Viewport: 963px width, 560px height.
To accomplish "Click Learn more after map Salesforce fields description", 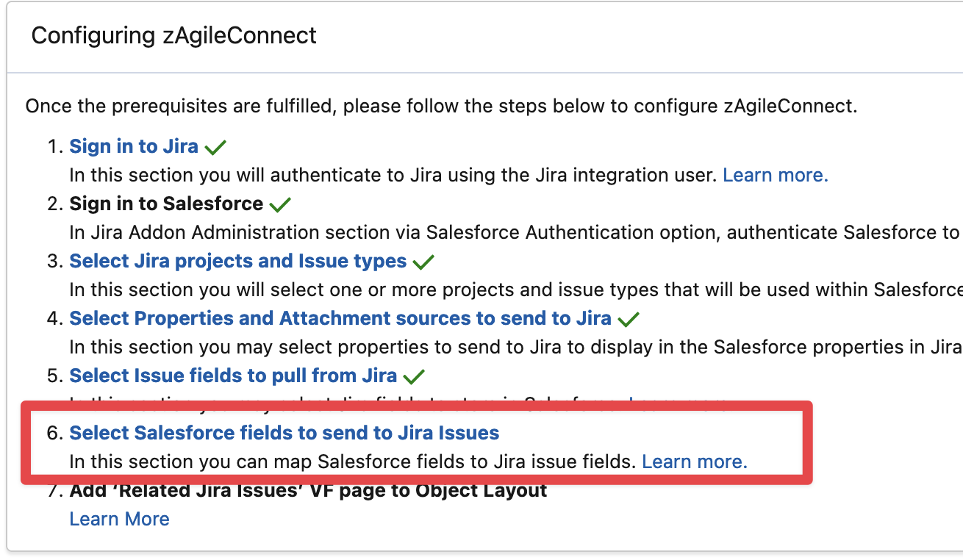I will (695, 462).
